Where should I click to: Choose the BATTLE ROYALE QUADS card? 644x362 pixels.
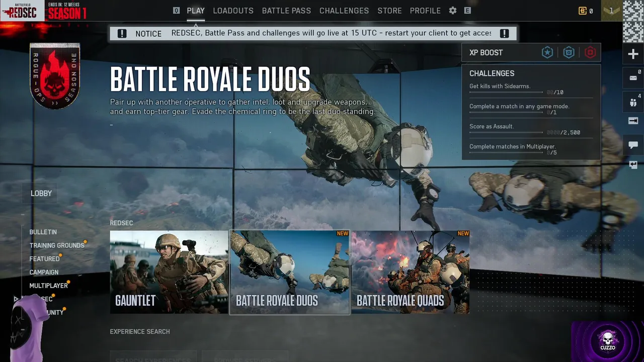[x=411, y=273]
